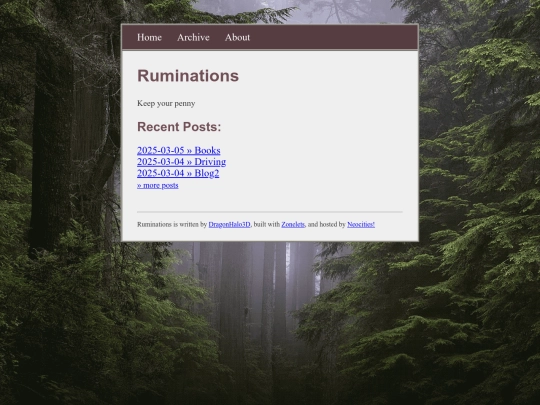Screen dimensions: 540x405
Task: Follow the Neocities! hosting link
Action: click(361, 224)
